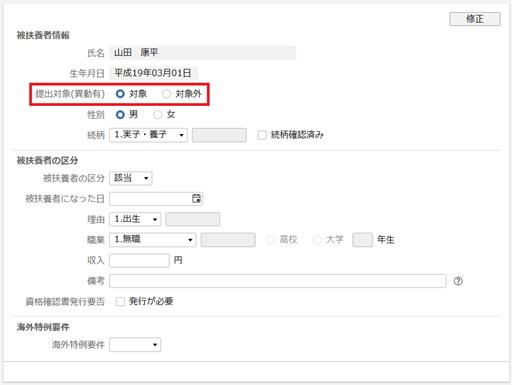Check the 発行が必要 checkbox
This screenshot has width=512, height=385.
[x=120, y=302]
